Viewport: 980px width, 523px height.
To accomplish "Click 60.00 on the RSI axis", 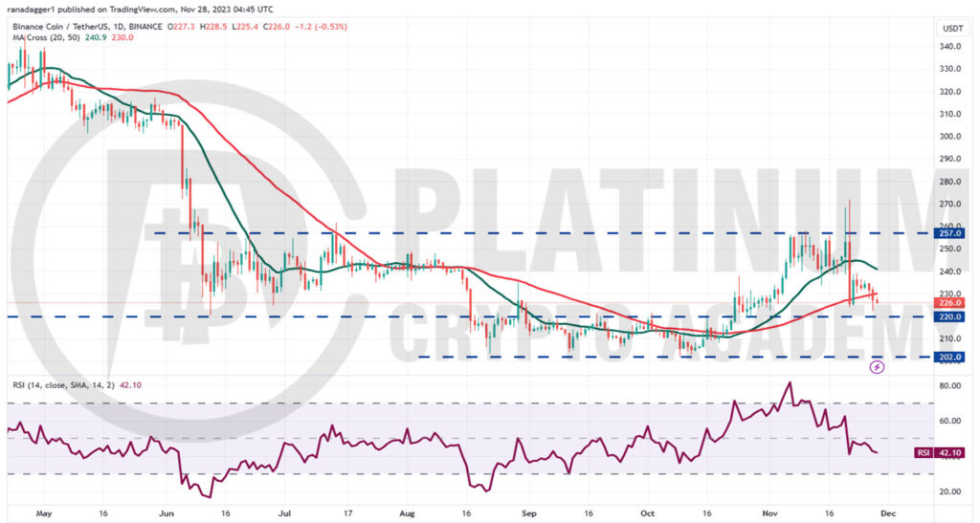I will [x=950, y=421].
